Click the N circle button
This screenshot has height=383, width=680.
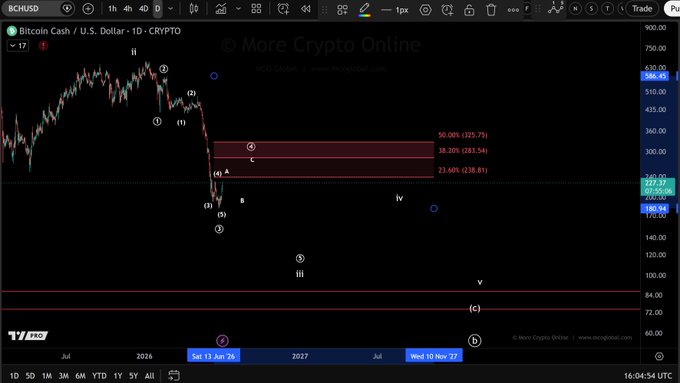point(575,8)
